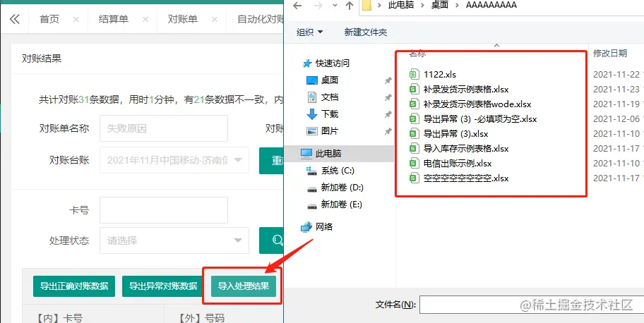Open the 对账台账 dropdown

pyautogui.click(x=174, y=160)
